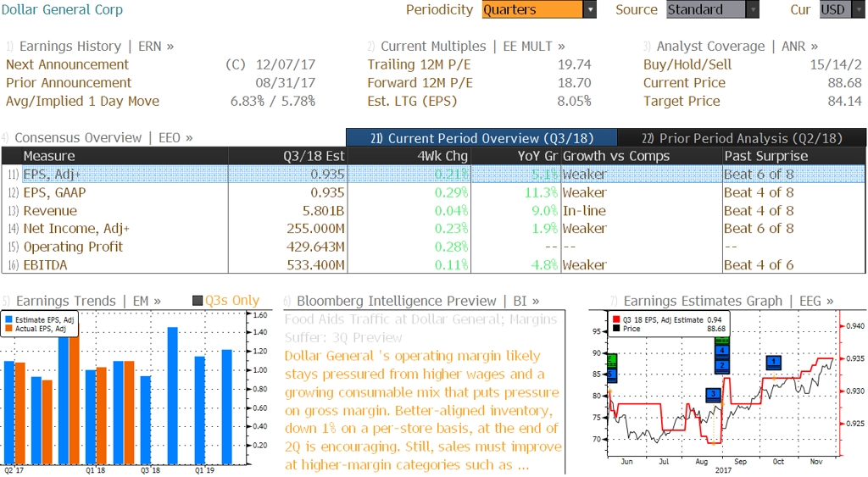Click the Prior Announcement date 08/31/17
The width and height of the screenshot is (868, 477).
pos(285,82)
